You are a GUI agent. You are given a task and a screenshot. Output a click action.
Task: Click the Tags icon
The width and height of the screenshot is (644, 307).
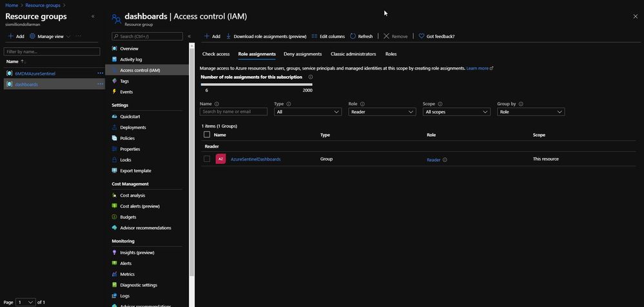pos(115,81)
